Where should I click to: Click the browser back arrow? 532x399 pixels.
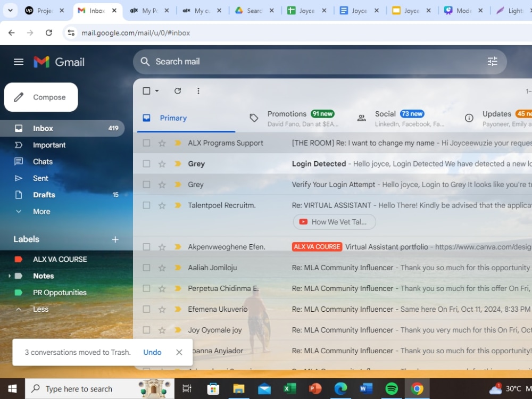(x=12, y=33)
